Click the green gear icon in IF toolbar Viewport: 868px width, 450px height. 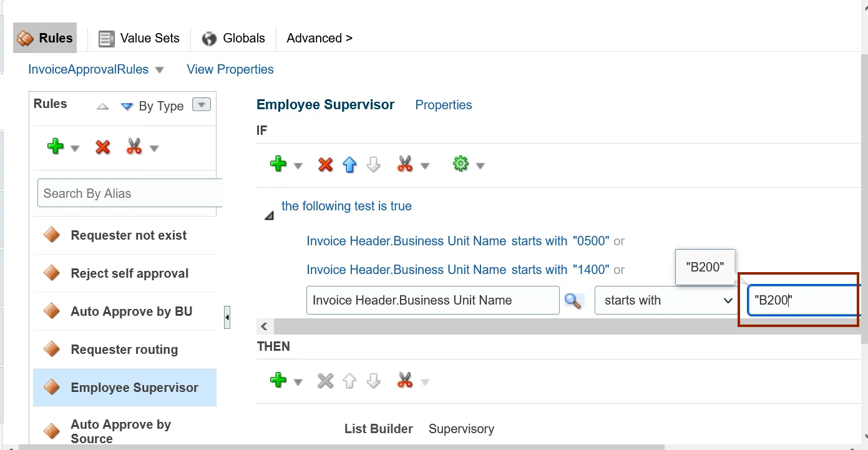[x=461, y=165]
